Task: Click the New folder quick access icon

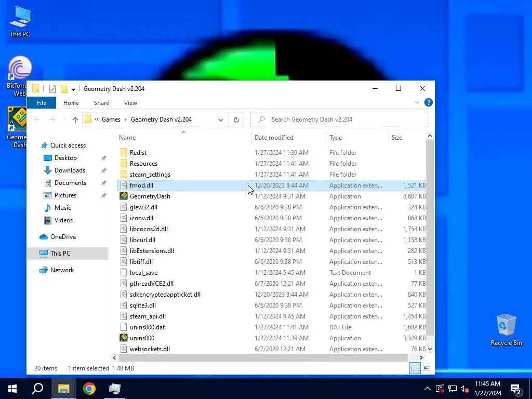Action: point(64,88)
